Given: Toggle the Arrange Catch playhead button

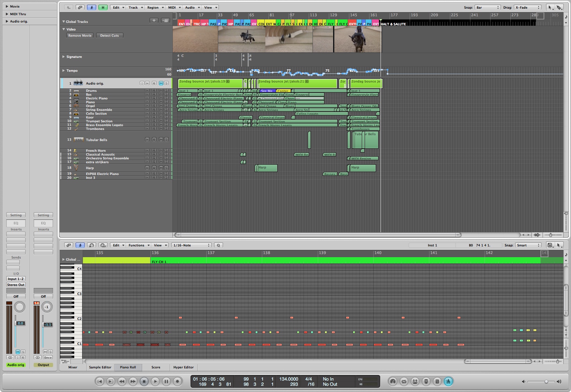Looking at the screenshot, I should [x=92, y=7].
